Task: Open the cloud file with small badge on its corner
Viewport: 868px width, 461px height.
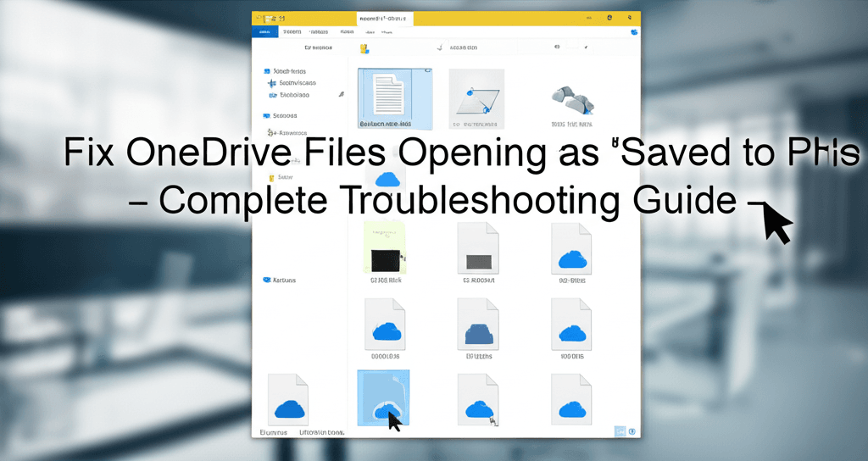Action: coord(478,400)
